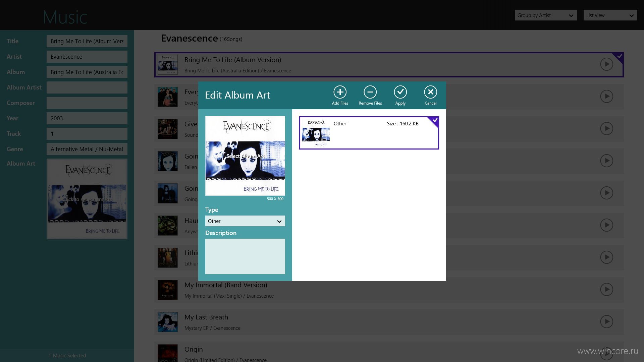
Task: Cancel the Edit Album Art dialog
Action: (430, 92)
